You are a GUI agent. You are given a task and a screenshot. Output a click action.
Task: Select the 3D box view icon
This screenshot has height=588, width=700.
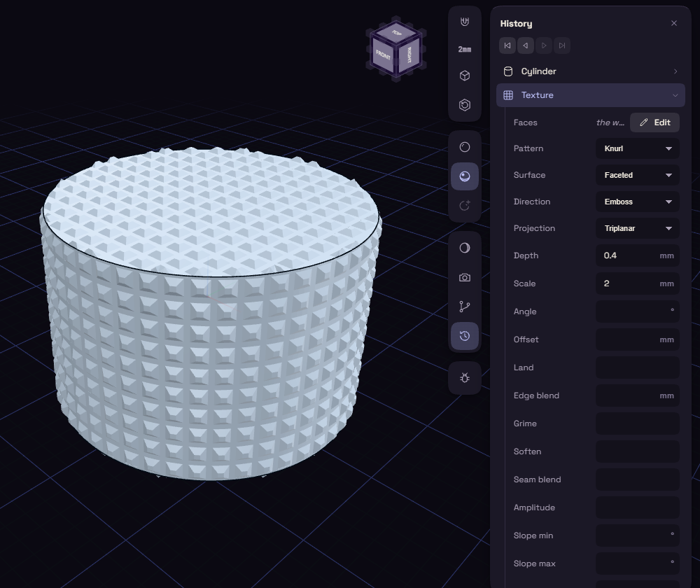[465, 76]
